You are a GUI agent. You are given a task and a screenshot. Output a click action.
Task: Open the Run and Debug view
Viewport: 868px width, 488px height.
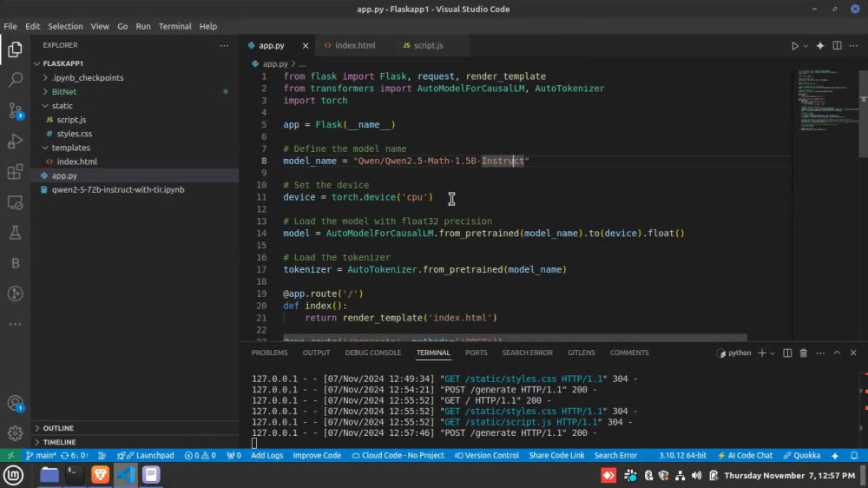click(x=15, y=141)
